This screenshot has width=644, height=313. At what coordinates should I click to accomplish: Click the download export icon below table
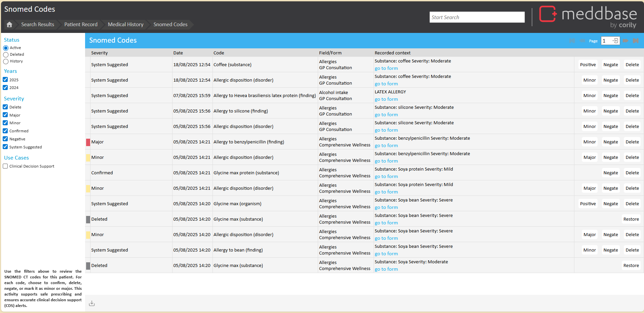pos(92,304)
